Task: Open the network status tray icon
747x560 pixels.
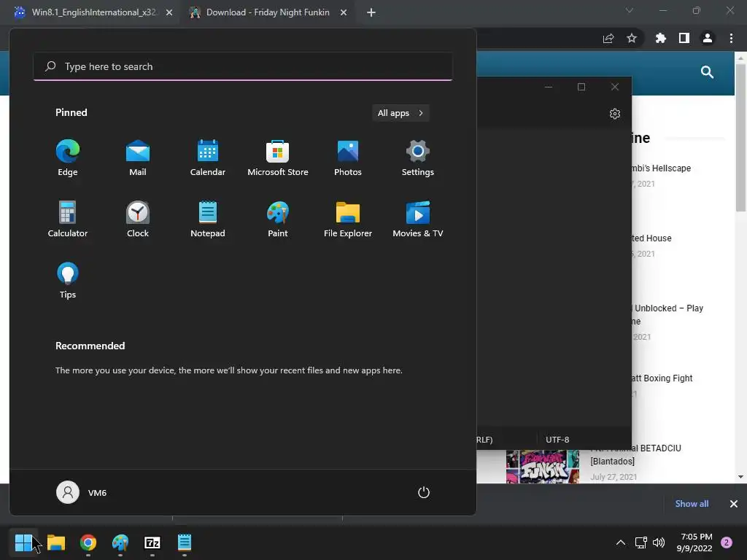Action: click(x=640, y=542)
